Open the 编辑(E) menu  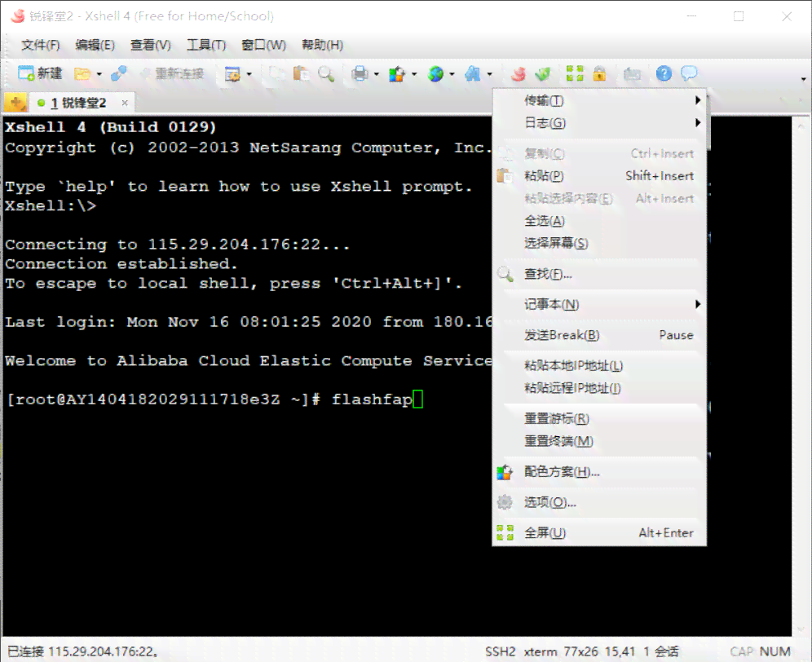pyautogui.click(x=95, y=45)
